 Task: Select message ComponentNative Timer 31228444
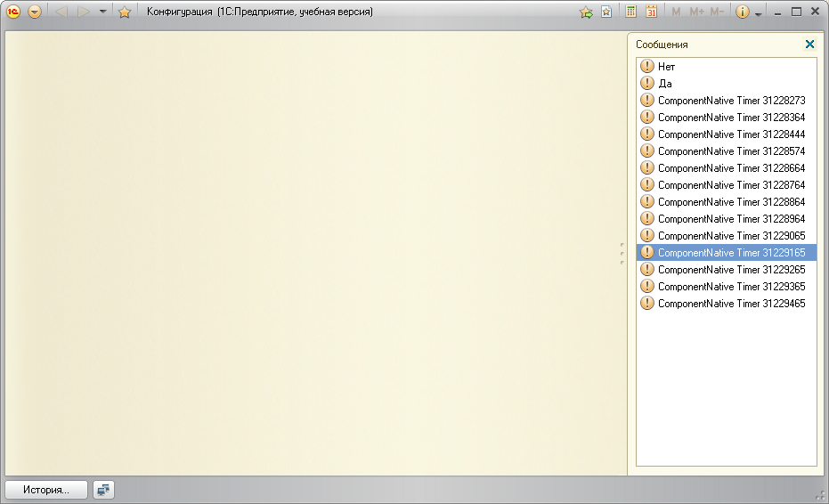[727, 134]
